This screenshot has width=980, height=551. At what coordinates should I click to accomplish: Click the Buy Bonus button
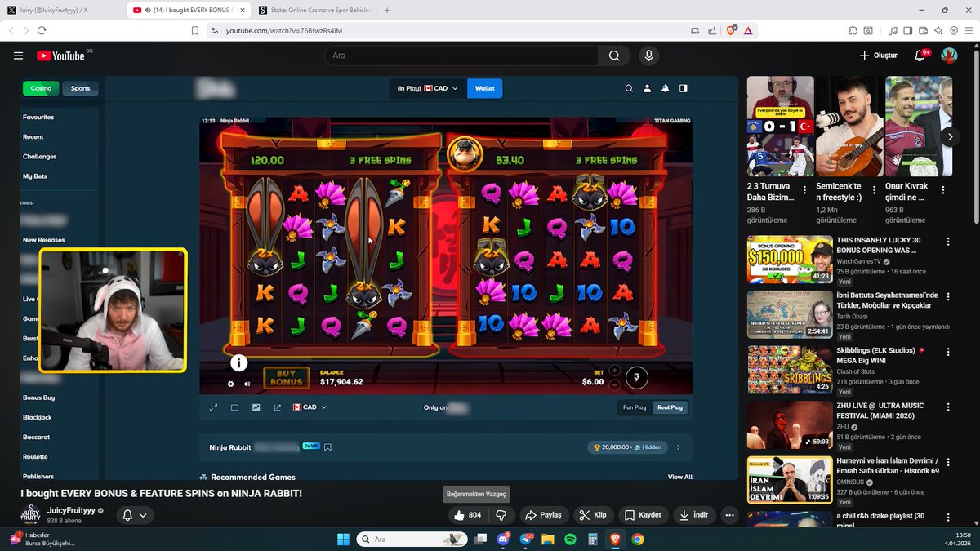coord(286,377)
